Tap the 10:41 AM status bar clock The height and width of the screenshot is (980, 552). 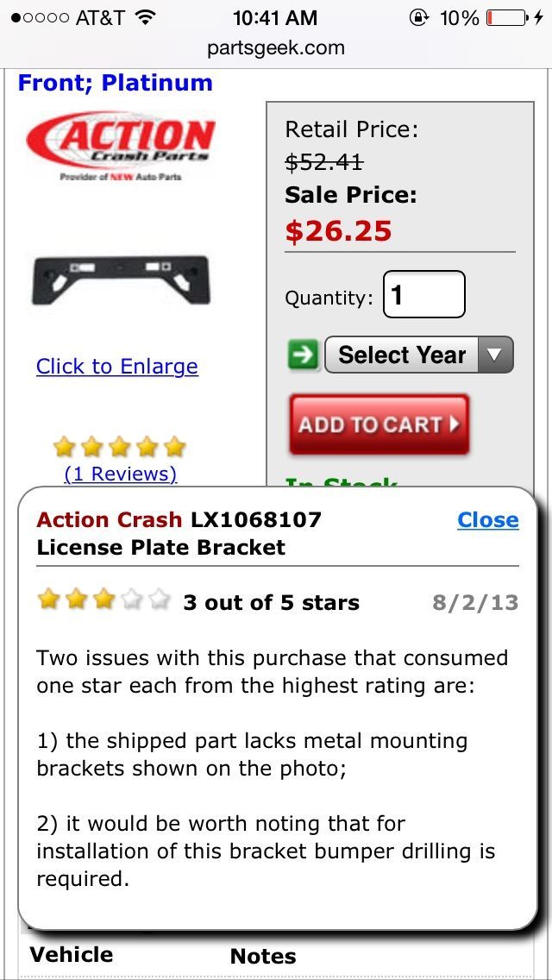(275, 17)
